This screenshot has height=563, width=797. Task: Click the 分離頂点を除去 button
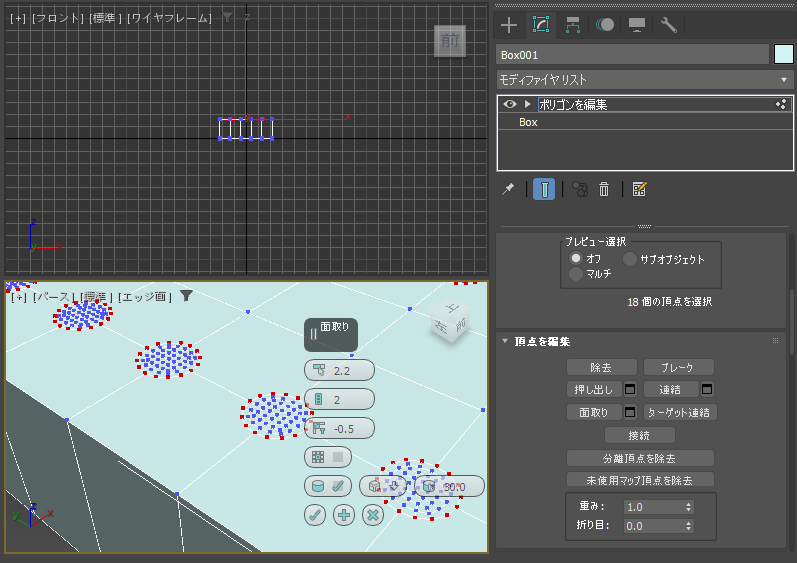(x=640, y=458)
